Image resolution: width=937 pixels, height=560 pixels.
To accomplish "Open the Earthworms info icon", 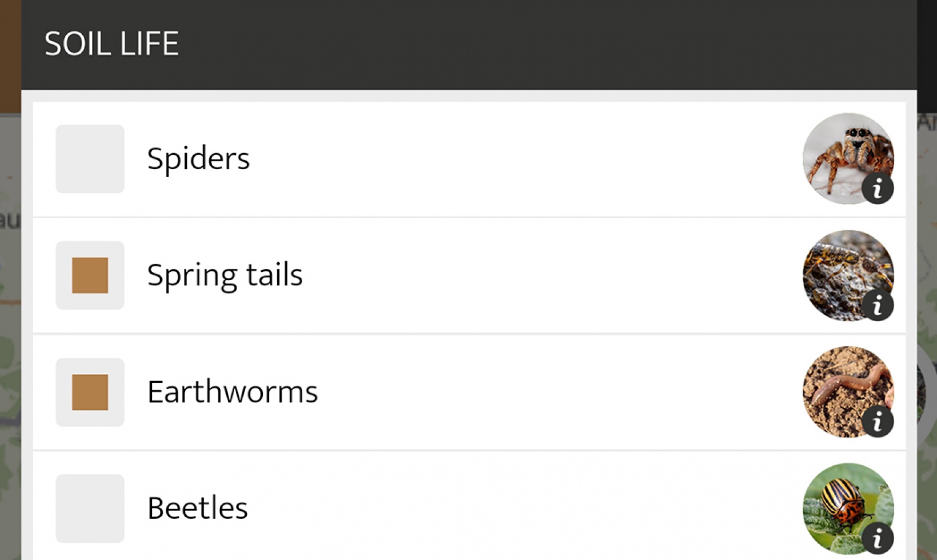I will pyautogui.click(x=878, y=421).
